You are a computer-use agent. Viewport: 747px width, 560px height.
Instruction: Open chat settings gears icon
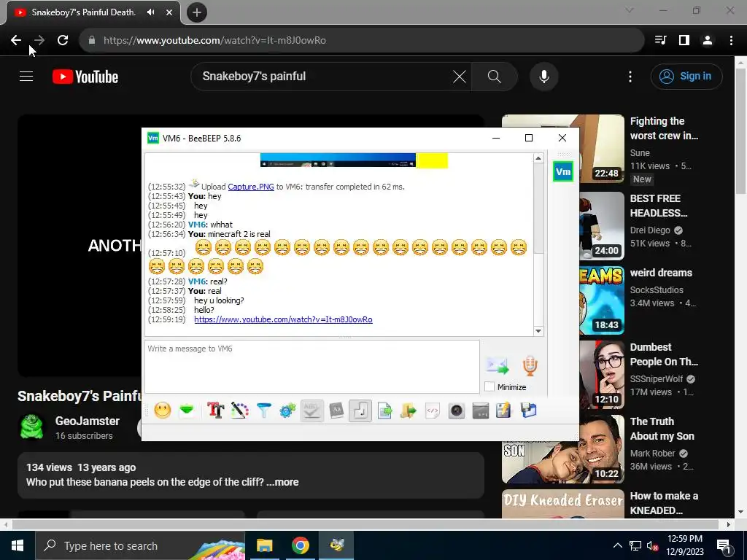point(287,411)
